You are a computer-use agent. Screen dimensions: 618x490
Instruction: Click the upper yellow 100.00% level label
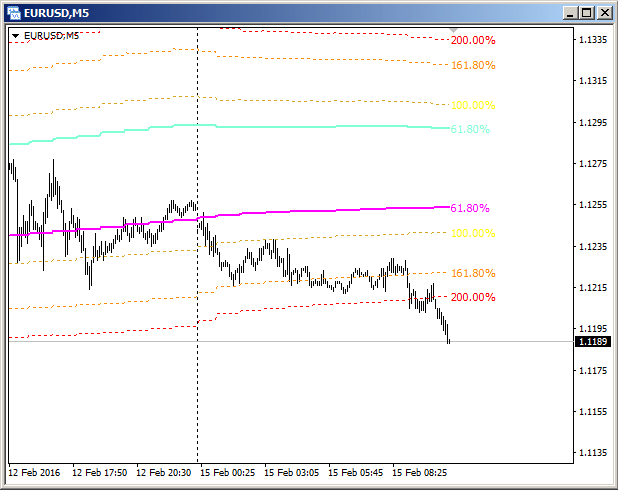click(x=472, y=105)
